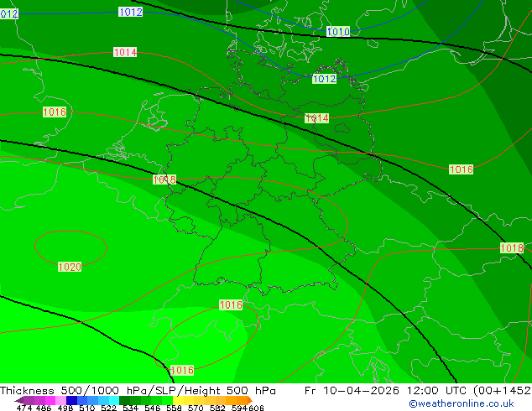532x411 pixels.
Task: Click the blue 1010 isobar label
Action: click(x=338, y=32)
